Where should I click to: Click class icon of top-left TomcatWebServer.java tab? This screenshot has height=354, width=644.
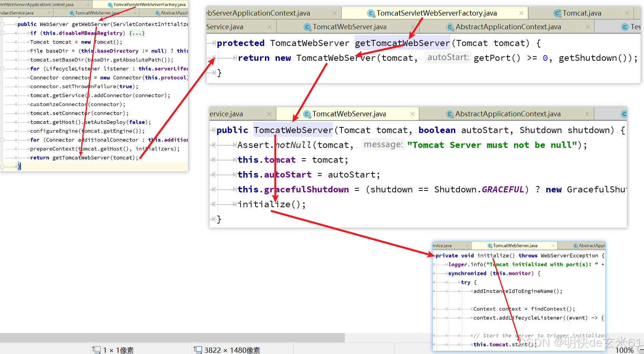coord(72,13)
